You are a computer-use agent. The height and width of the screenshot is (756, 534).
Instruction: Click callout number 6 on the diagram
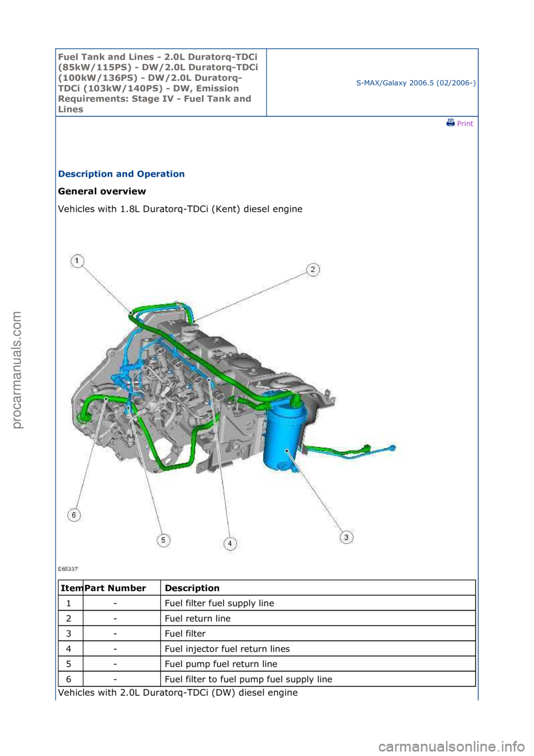[x=73, y=515]
